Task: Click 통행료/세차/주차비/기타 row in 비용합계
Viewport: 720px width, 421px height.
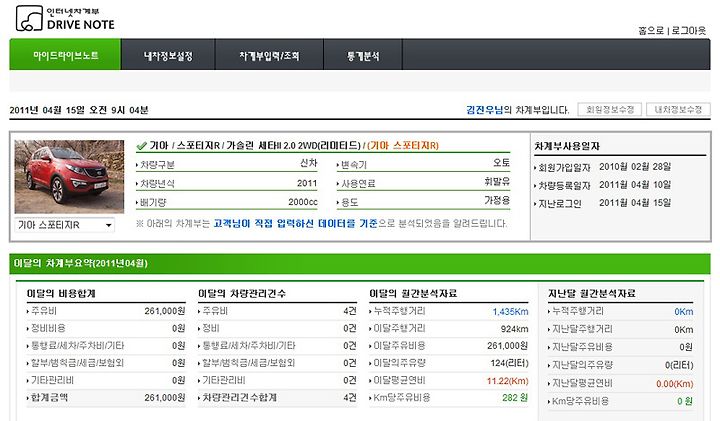Action: tap(106, 346)
